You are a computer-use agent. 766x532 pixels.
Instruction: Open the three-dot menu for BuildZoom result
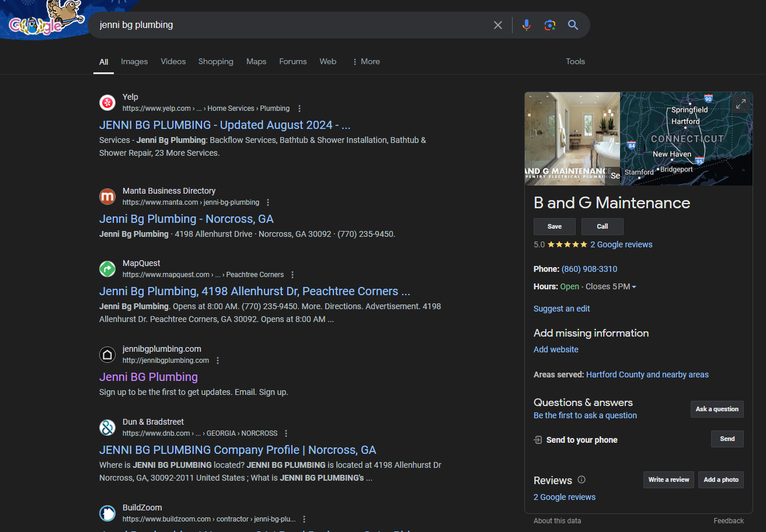304,519
